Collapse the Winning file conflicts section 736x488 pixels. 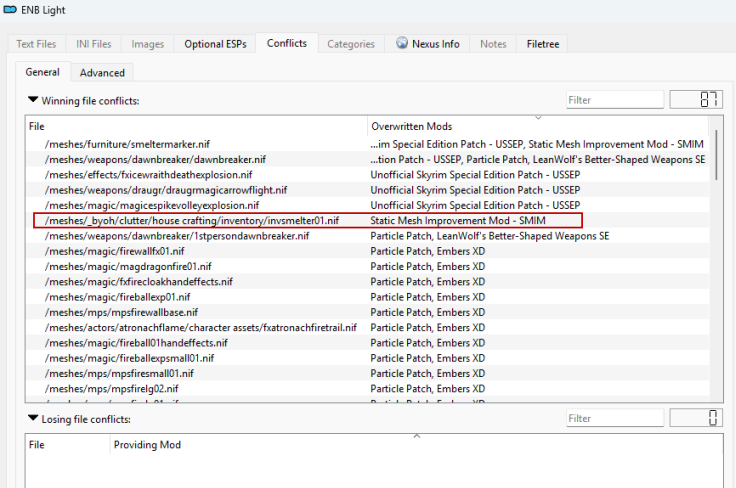point(33,100)
